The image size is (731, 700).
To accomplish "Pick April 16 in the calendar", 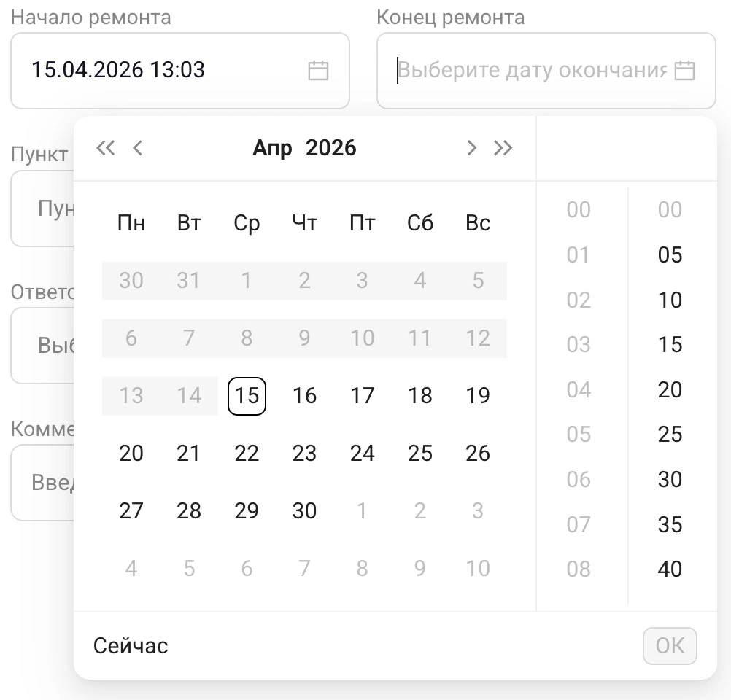I will pos(304,395).
